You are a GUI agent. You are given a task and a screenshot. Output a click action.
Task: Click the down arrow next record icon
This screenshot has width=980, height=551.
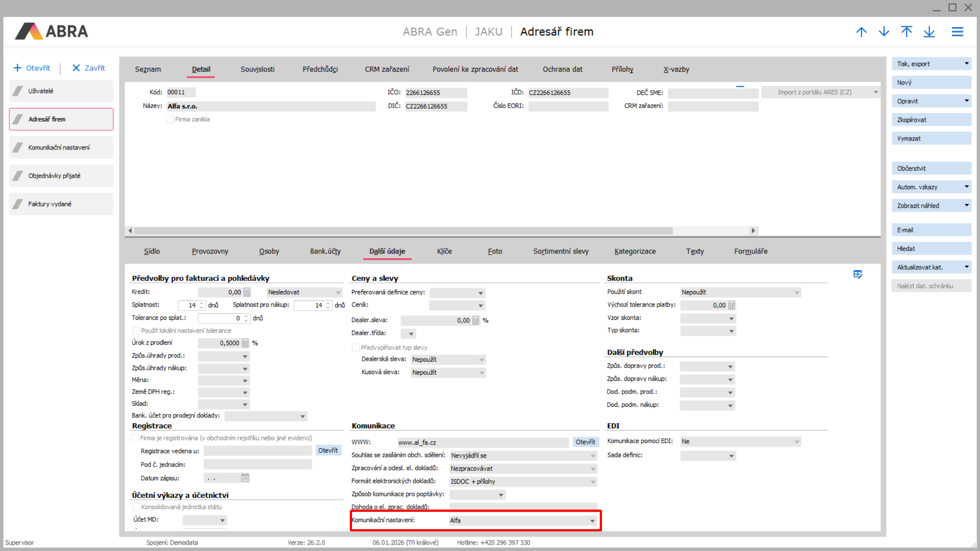click(884, 32)
